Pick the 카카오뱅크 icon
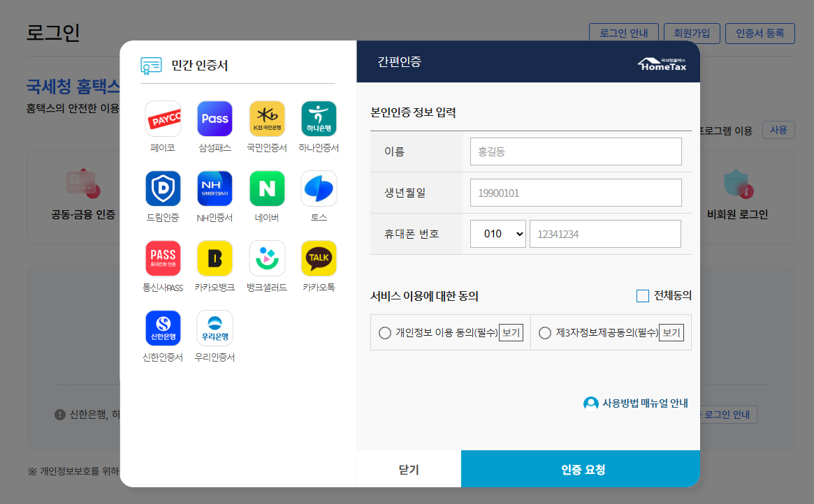814x504 pixels. [215, 258]
